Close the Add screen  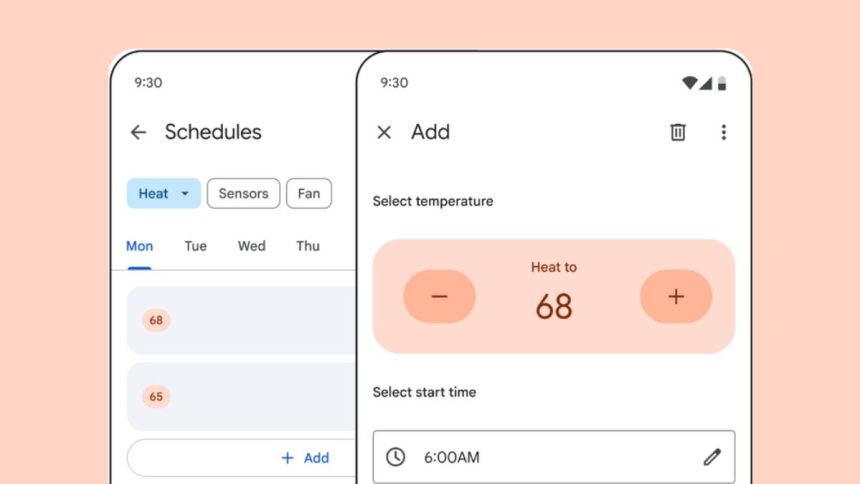tap(384, 132)
